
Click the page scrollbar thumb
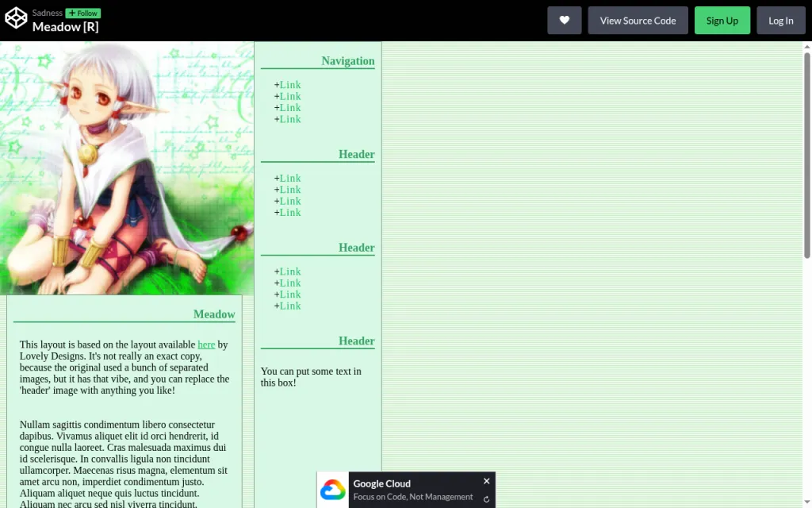[x=806, y=155]
